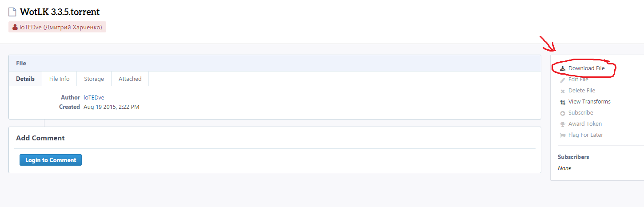Click the Award Token text link
644x207 pixels.
(x=585, y=124)
